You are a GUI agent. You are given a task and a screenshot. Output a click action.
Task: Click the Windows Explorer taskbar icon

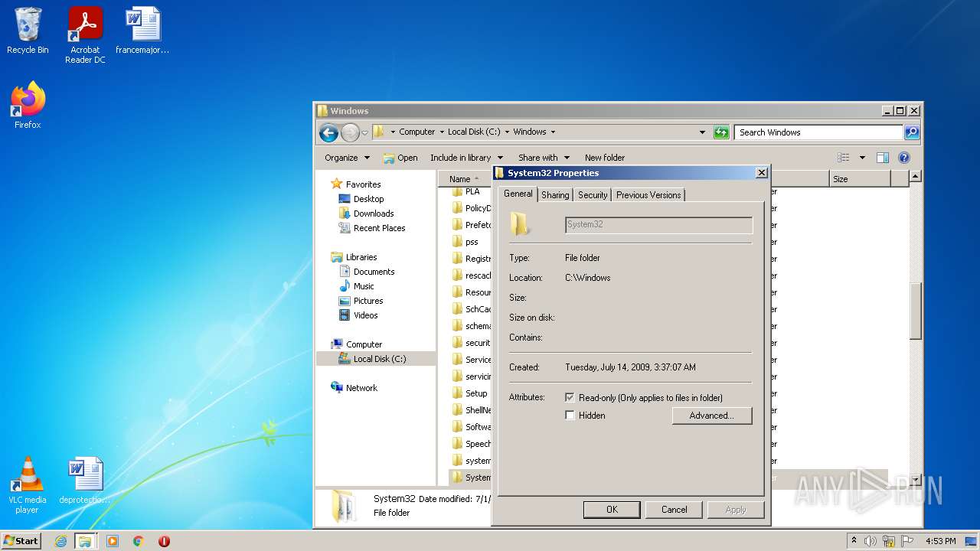[x=85, y=541]
